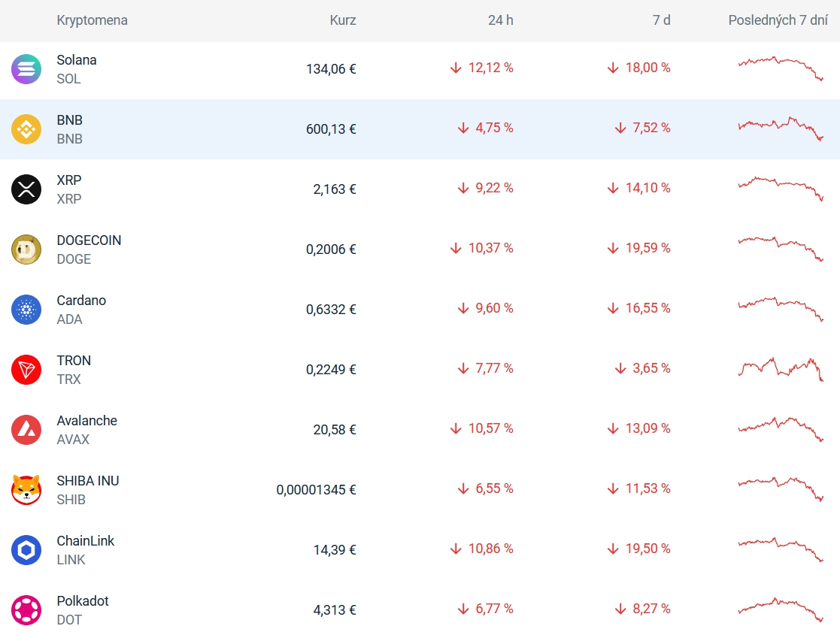The image size is (840, 635).
Task: Open the Polkadot name link
Action: click(x=83, y=601)
